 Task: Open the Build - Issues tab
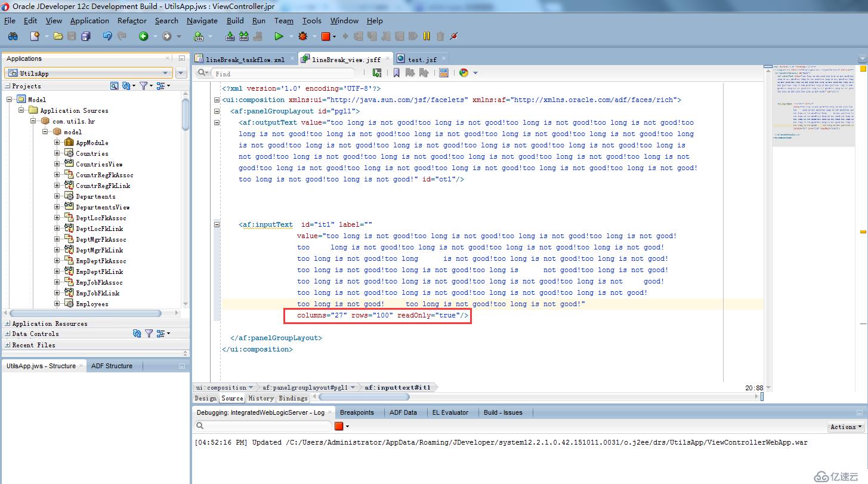pyautogui.click(x=503, y=412)
